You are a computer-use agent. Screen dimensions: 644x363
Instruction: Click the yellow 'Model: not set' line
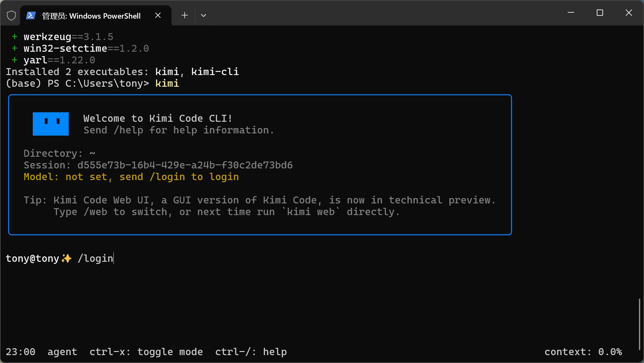[x=131, y=177]
